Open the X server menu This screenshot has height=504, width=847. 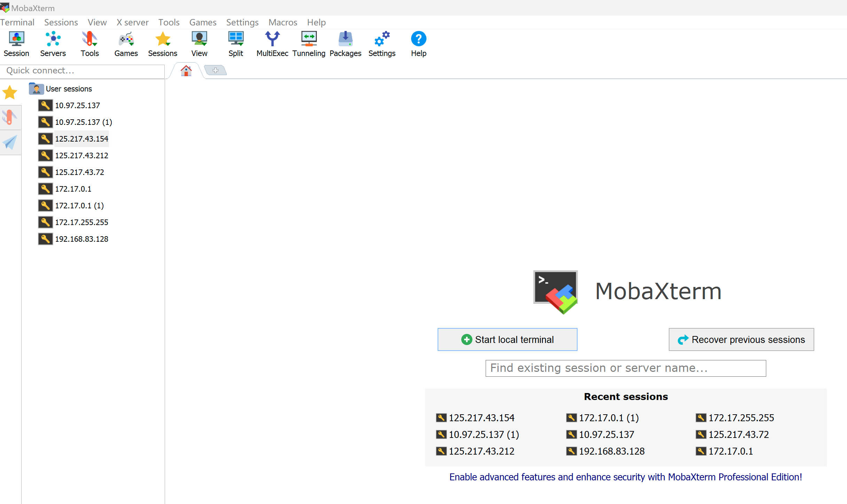click(132, 22)
